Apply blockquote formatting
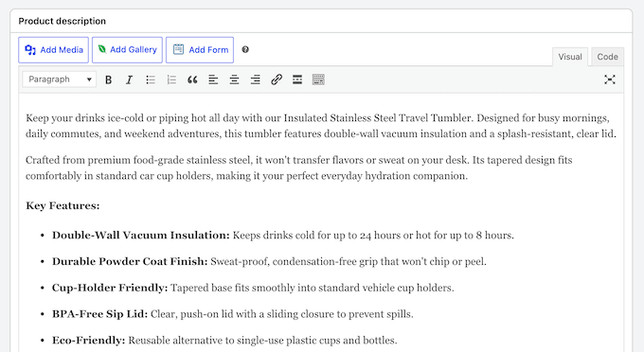Screen dimensions: 644x352 tap(192, 79)
